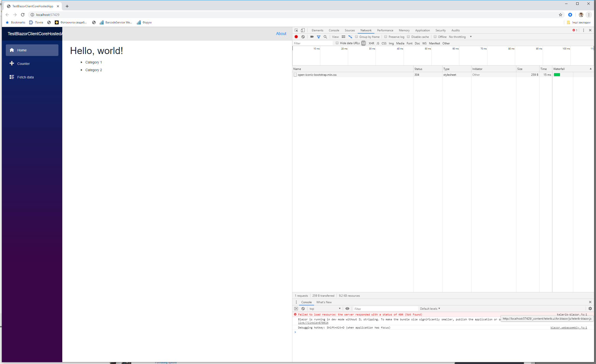The width and height of the screenshot is (596, 364).
Task: Check the Disable cache option
Action: coord(408,37)
